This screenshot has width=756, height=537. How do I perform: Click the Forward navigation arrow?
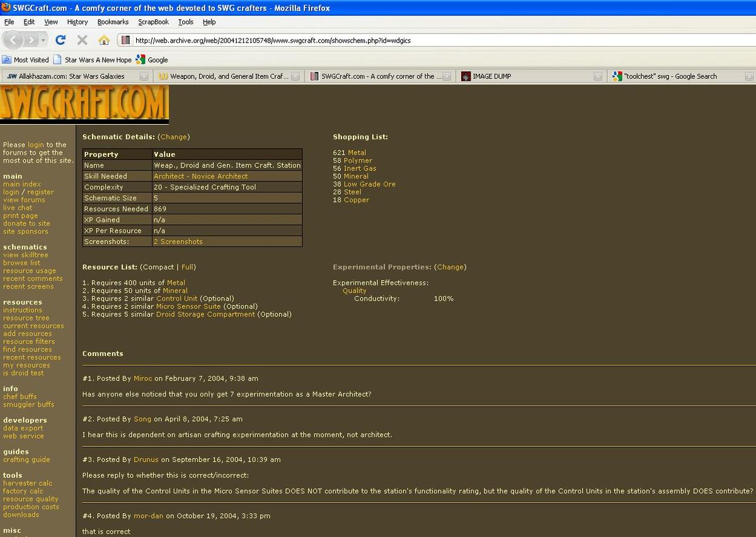point(30,40)
